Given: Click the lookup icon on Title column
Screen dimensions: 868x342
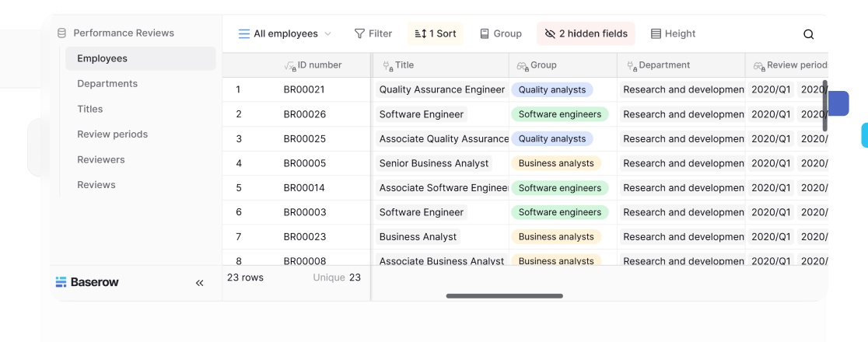Looking at the screenshot, I should click(388, 66).
